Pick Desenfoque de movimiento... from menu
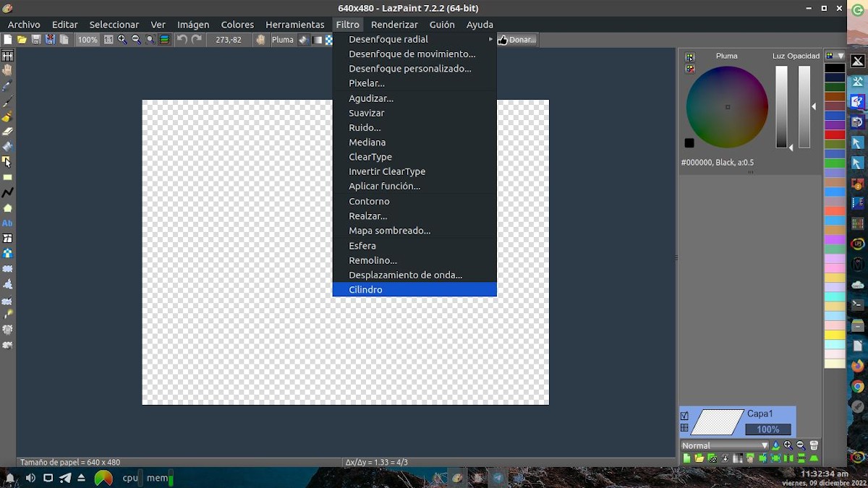 [x=414, y=53]
